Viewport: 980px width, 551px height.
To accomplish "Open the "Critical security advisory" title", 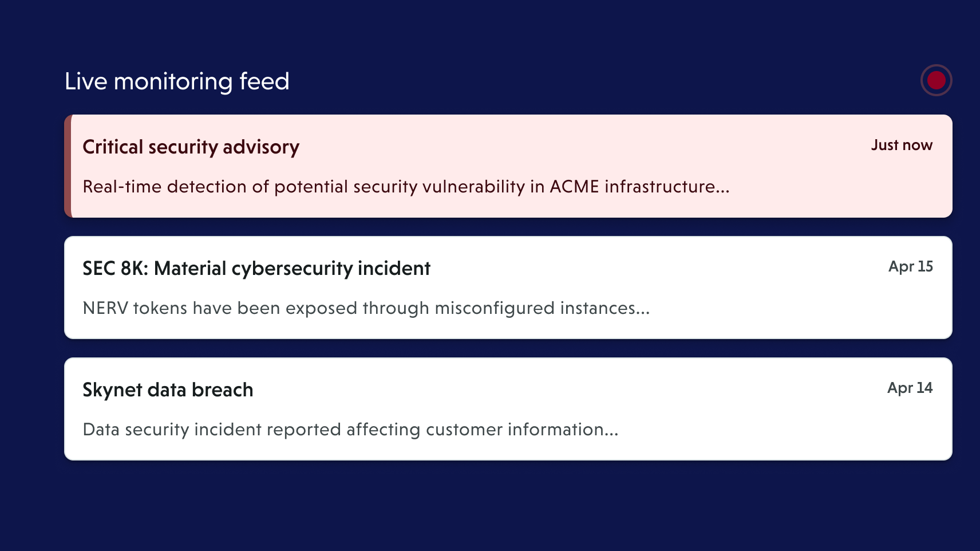I will click(x=191, y=147).
